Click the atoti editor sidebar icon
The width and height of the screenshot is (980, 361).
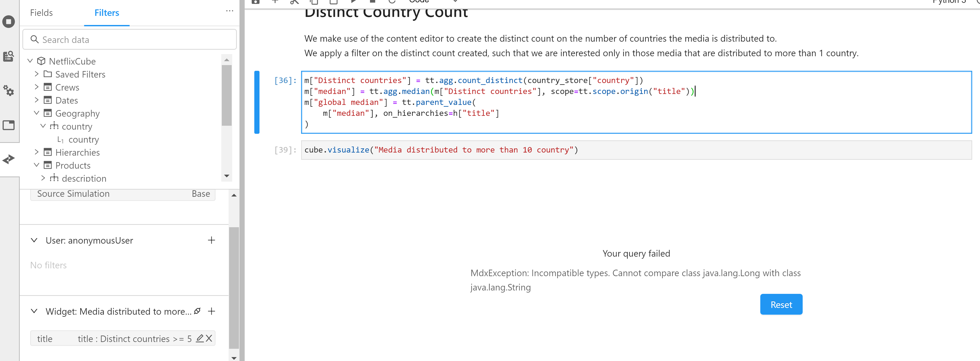[8, 159]
